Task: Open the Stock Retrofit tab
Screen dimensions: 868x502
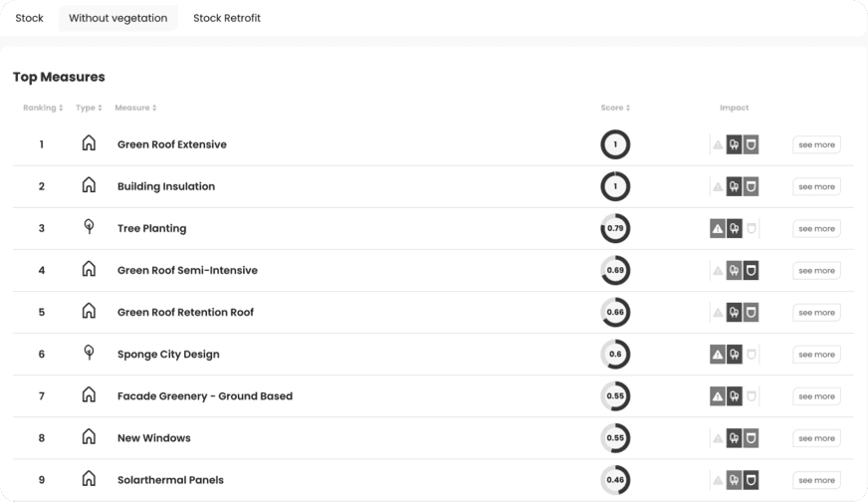Action: [x=227, y=18]
